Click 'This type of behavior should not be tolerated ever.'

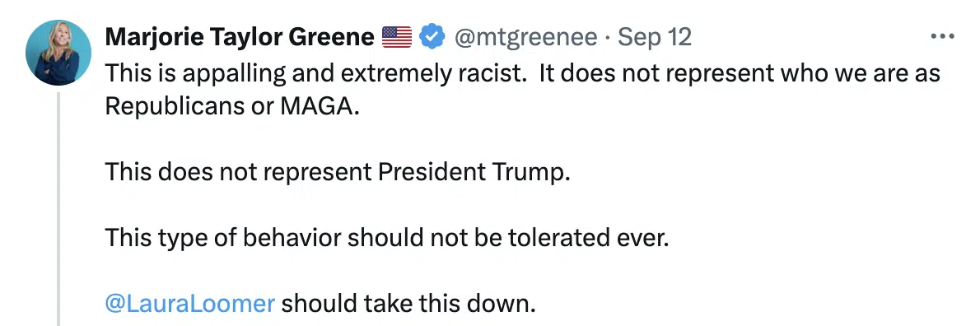tap(387, 238)
